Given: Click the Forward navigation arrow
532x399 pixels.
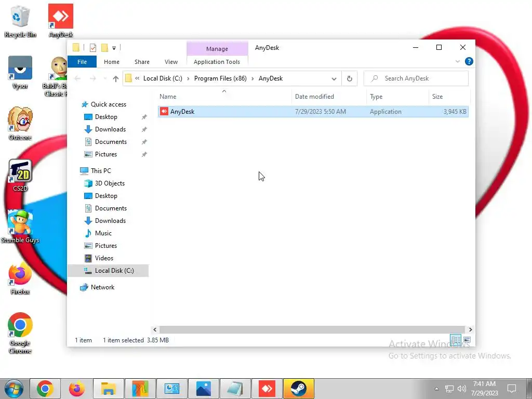Looking at the screenshot, I should [x=92, y=79].
